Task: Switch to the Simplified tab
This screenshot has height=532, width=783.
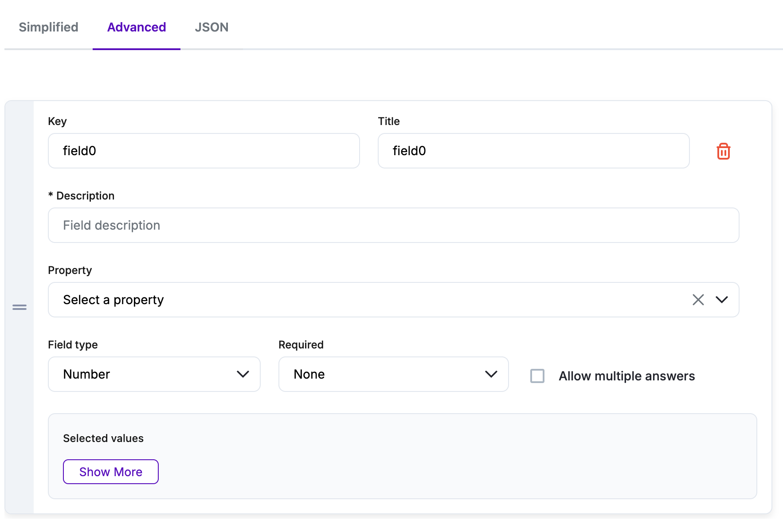Action: (x=48, y=27)
